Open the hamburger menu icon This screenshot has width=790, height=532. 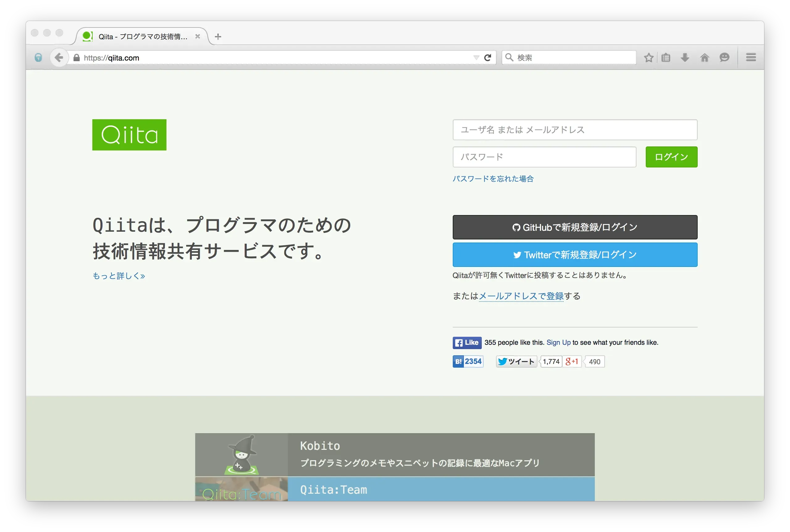(x=751, y=57)
